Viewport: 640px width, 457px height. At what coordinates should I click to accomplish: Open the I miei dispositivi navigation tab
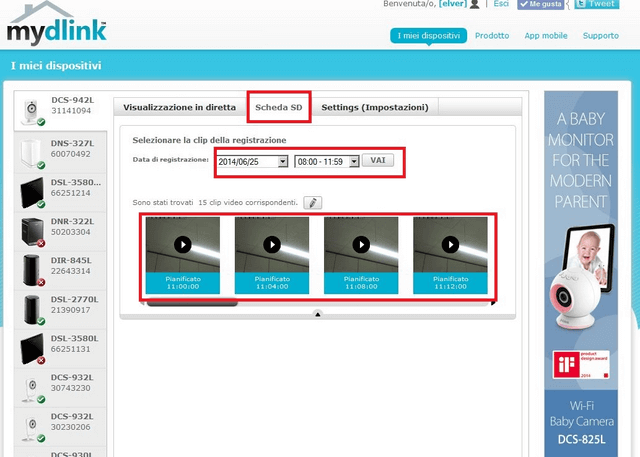pos(429,36)
